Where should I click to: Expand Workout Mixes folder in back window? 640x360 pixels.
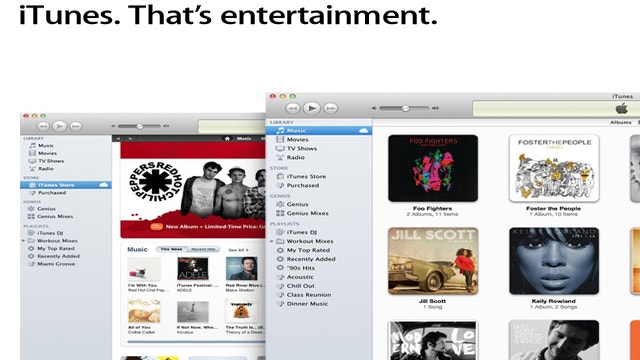pyautogui.click(x=23, y=241)
